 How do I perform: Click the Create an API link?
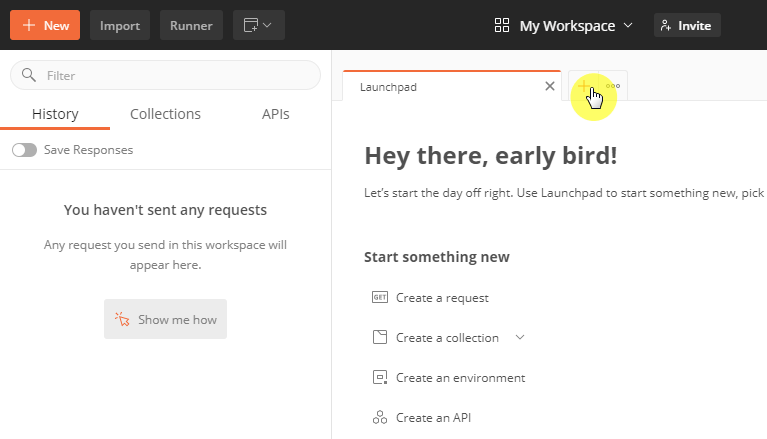tap(433, 417)
